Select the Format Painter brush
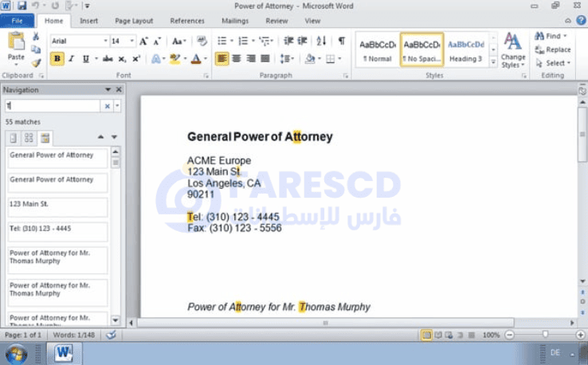588x365 pixels. click(x=36, y=63)
